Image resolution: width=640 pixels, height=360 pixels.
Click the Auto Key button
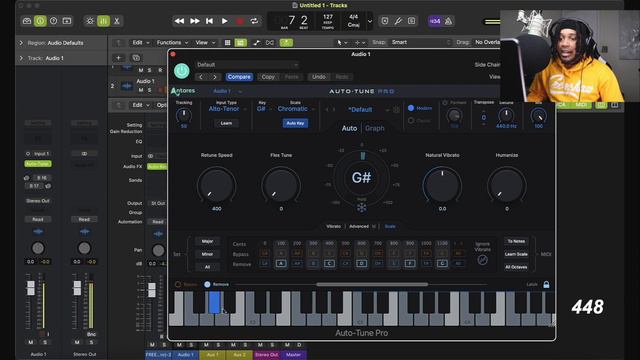[295, 123]
